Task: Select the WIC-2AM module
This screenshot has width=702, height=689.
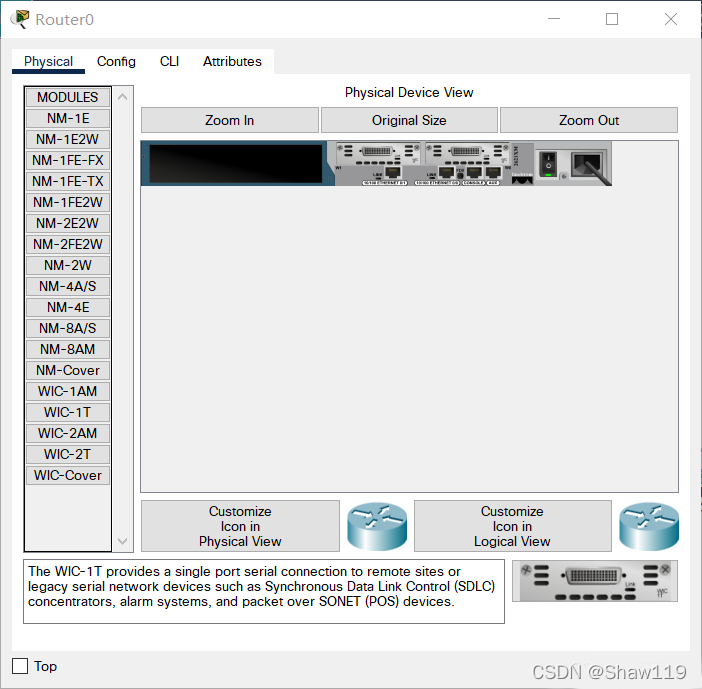Action: 68,433
